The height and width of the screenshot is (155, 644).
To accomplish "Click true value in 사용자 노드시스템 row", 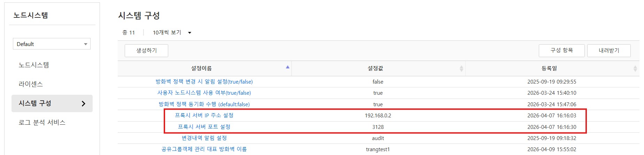I will (378, 93).
